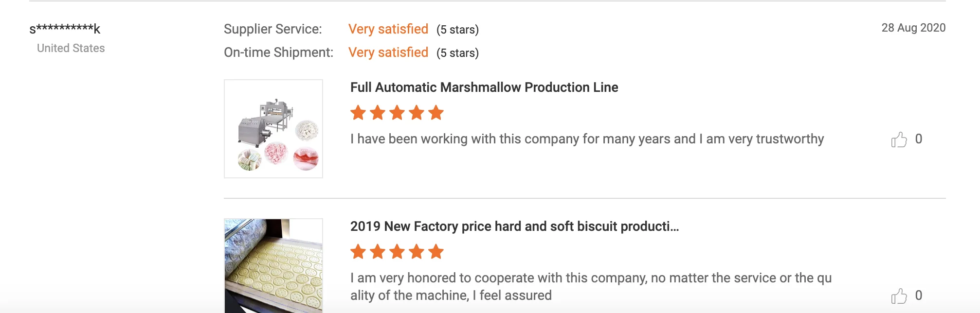Click the marshmallow review's five-star rating

(x=397, y=113)
